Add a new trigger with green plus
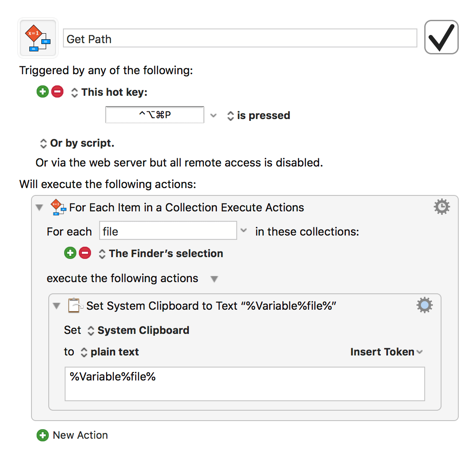 coord(43,91)
